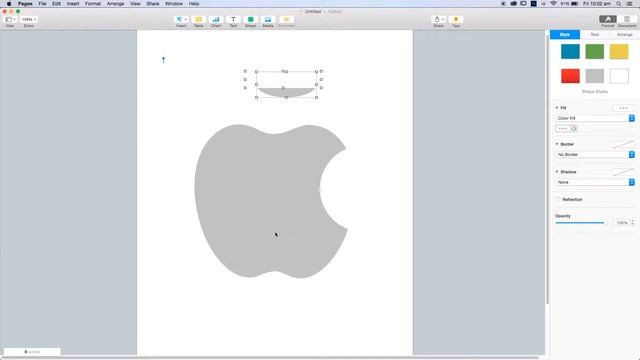This screenshot has height=360, width=640.
Task: Apply the red shape style
Action: click(x=570, y=76)
